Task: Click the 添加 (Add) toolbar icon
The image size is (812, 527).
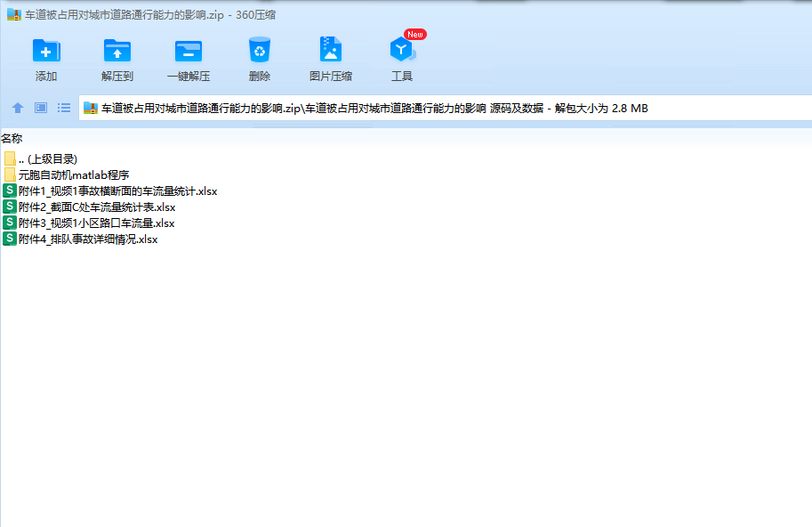Action: tap(46, 51)
